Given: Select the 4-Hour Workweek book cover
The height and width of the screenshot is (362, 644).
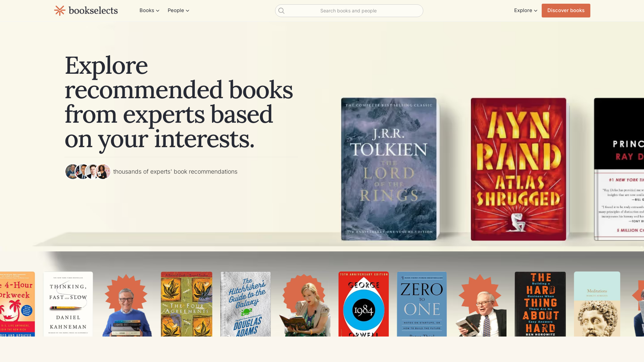Looking at the screenshot, I should click(17, 304).
